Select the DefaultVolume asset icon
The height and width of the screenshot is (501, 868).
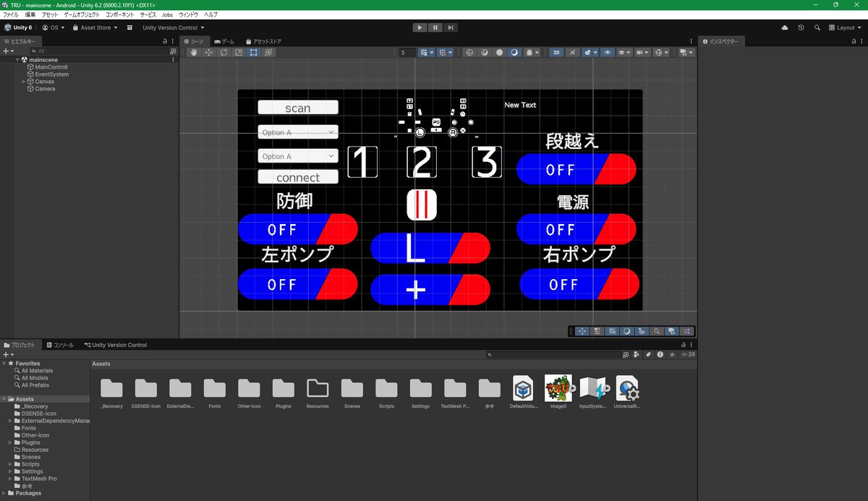(x=524, y=388)
